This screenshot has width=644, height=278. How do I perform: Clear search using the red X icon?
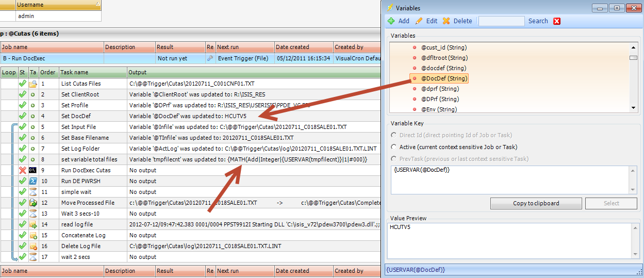[557, 21]
